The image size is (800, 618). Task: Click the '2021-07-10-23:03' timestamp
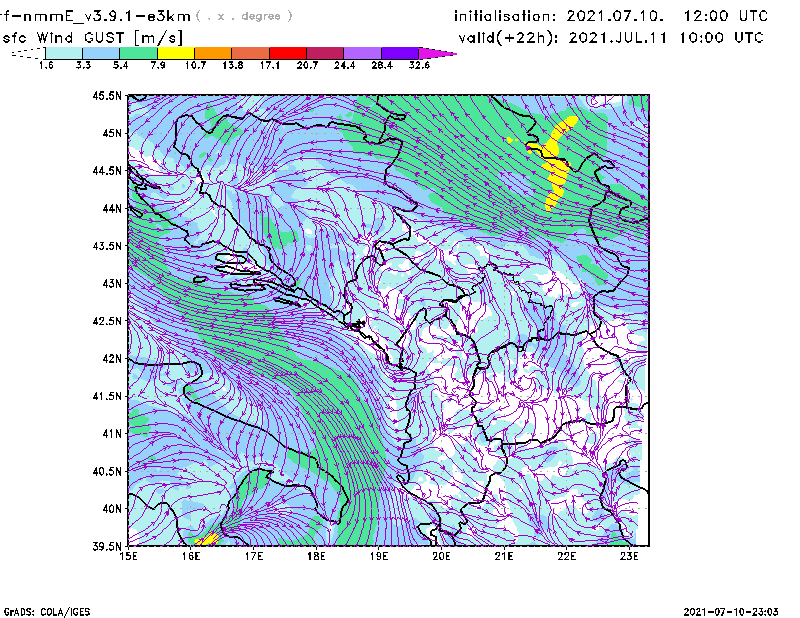[731, 612]
